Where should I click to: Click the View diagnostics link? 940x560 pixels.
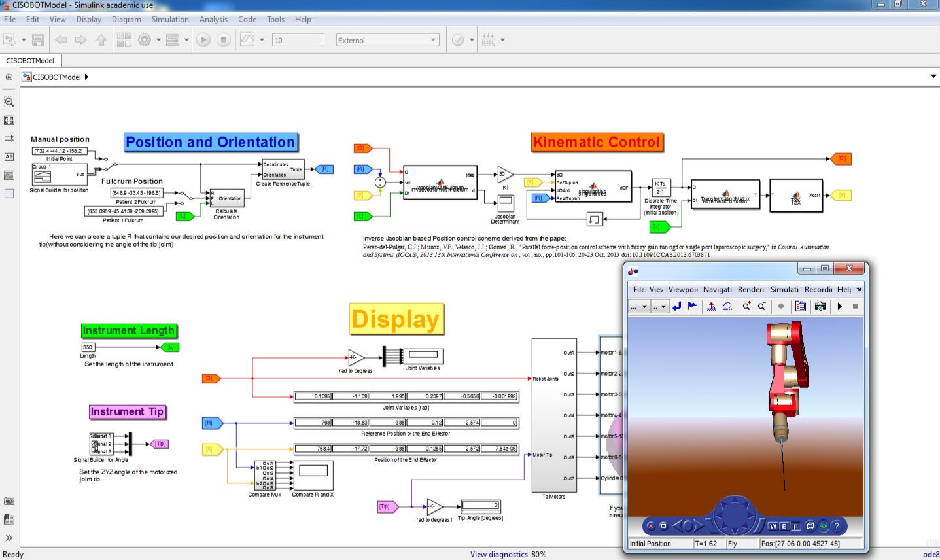(498, 554)
